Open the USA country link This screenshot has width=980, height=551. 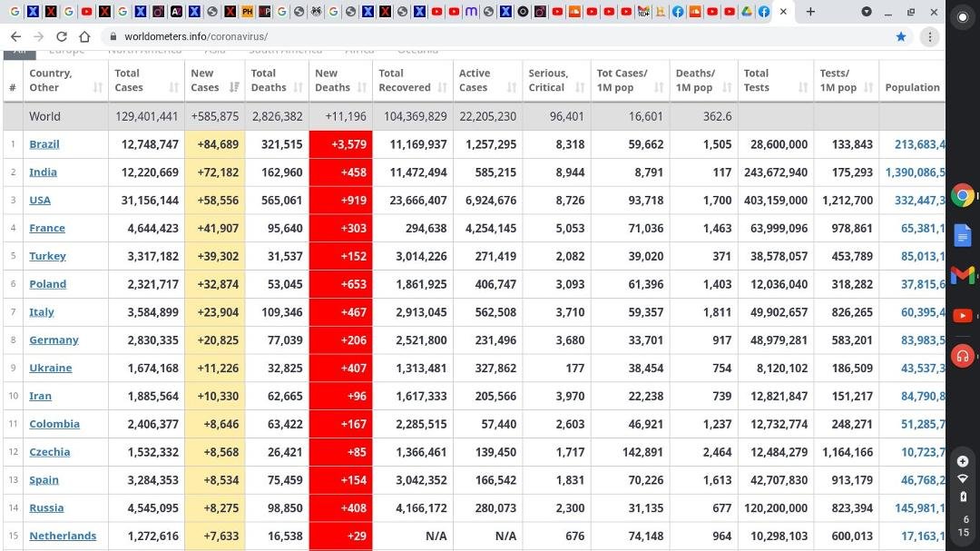[40, 200]
